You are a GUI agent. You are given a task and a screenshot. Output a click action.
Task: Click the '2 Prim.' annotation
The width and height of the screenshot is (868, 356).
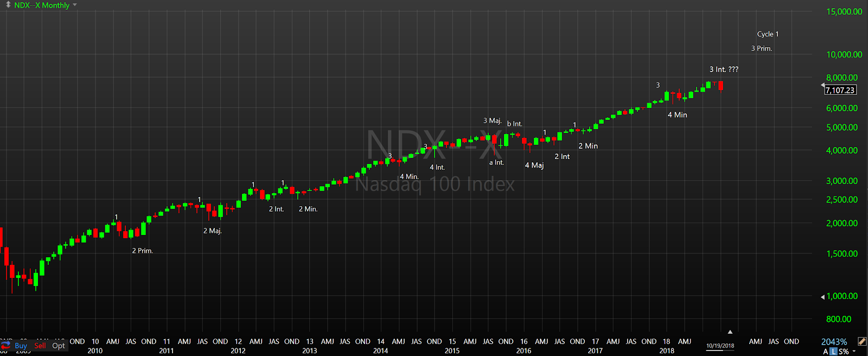point(143,251)
